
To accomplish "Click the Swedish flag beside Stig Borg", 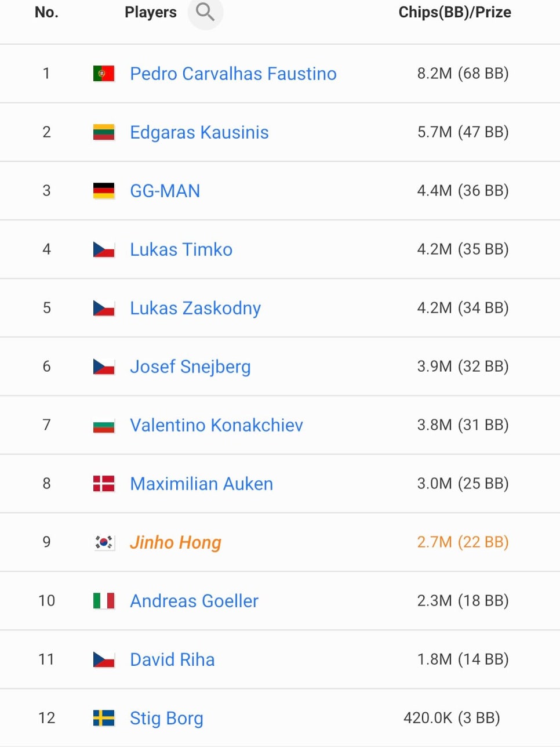I will pos(104,718).
